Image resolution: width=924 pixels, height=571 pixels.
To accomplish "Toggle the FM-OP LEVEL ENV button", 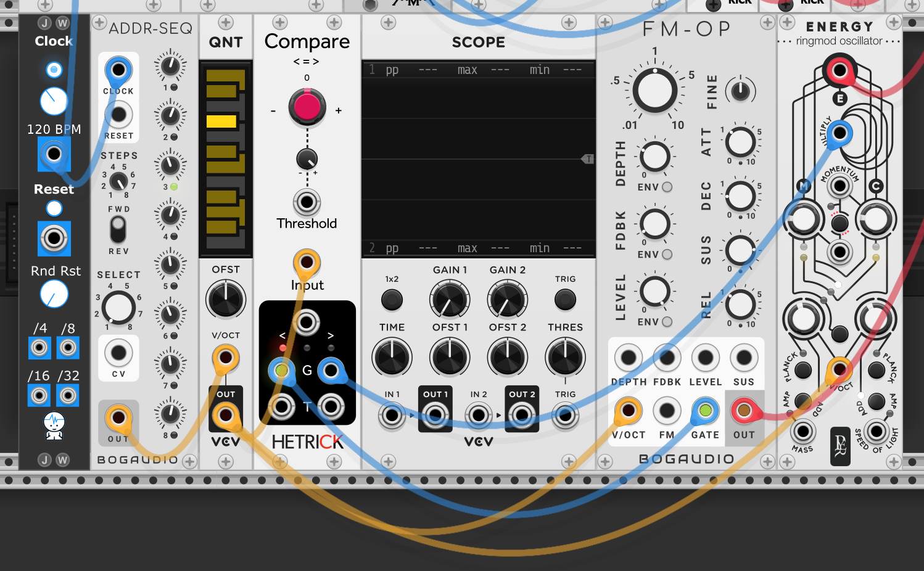I will tap(667, 321).
